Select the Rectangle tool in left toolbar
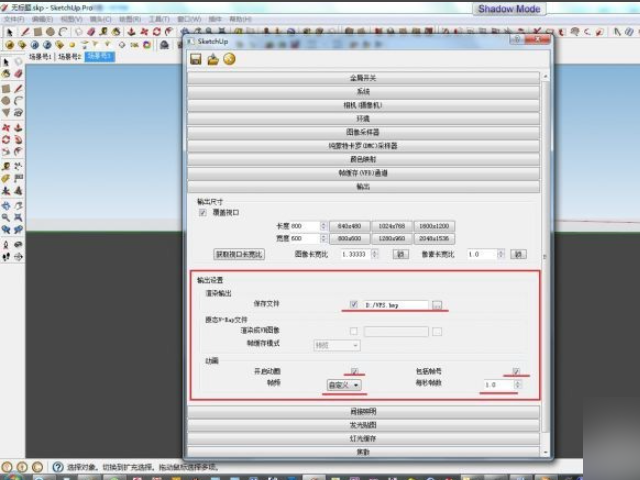The height and width of the screenshot is (480, 640). tap(6, 89)
